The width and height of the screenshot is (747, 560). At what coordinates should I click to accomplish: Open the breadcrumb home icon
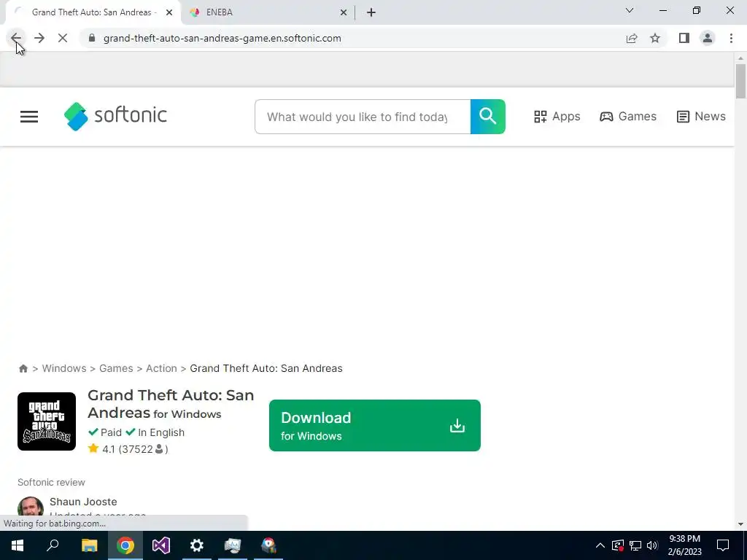point(23,368)
